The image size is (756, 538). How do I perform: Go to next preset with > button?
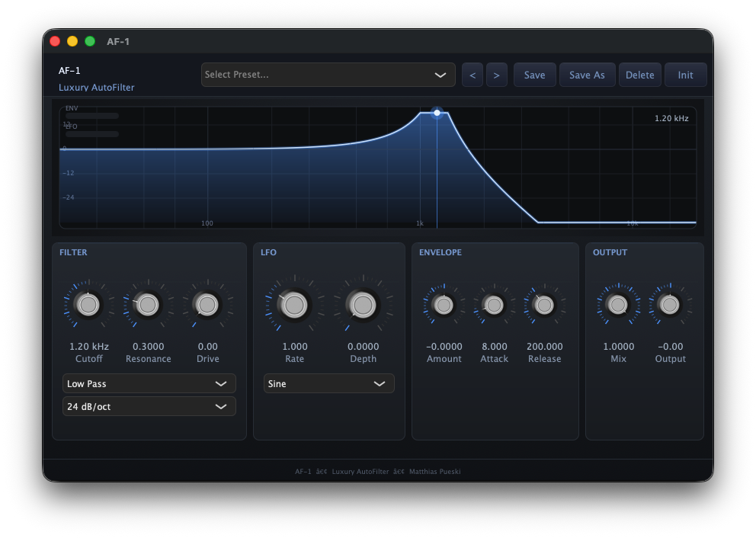coord(497,75)
